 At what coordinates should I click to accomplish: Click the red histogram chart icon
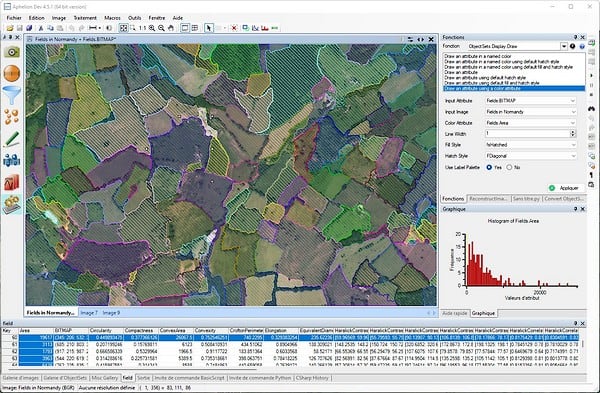(x=265, y=28)
